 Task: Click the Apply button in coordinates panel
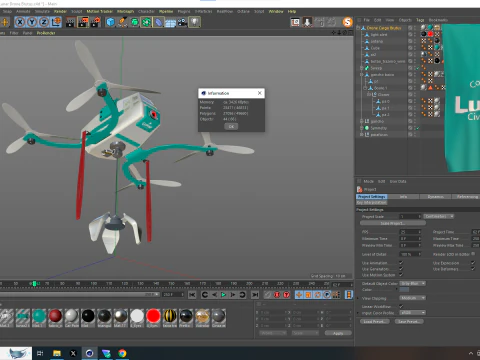pos(338,333)
